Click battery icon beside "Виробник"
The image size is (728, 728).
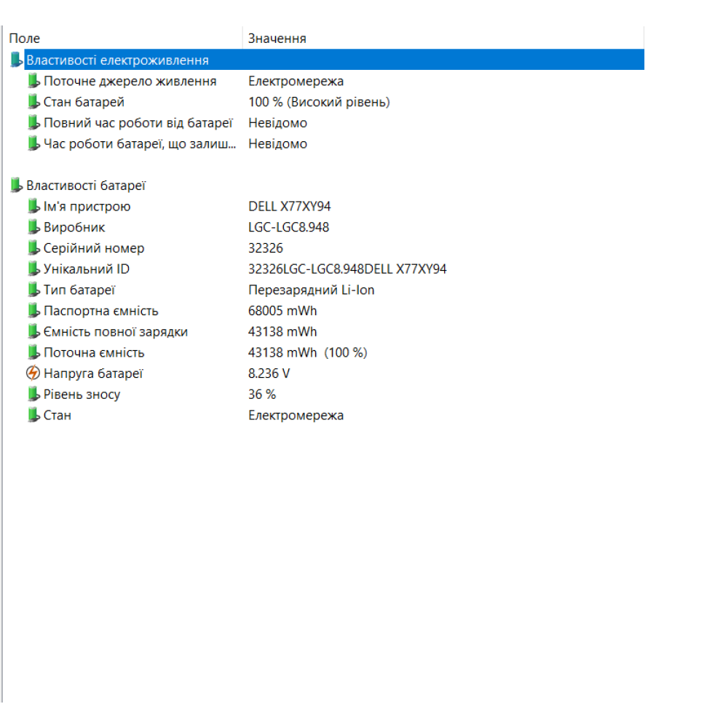[33, 226]
